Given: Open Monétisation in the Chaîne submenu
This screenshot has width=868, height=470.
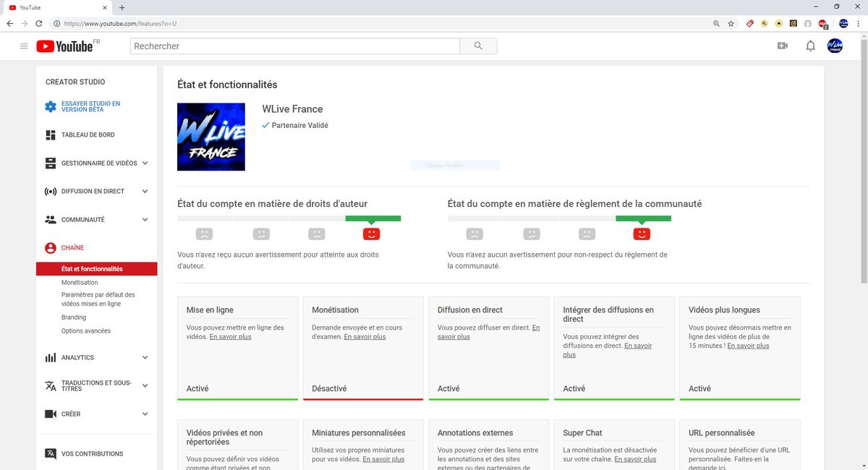Looking at the screenshot, I should coord(80,283).
